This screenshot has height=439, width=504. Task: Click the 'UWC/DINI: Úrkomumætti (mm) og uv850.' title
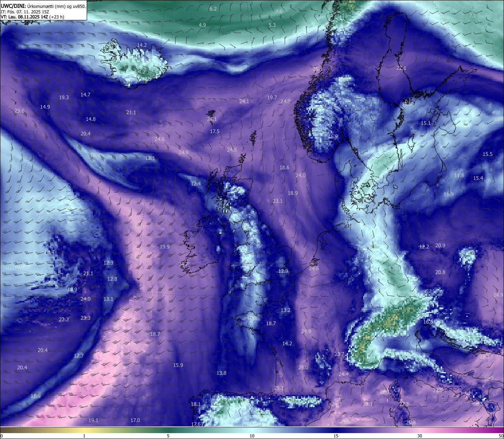click(x=43, y=6)
